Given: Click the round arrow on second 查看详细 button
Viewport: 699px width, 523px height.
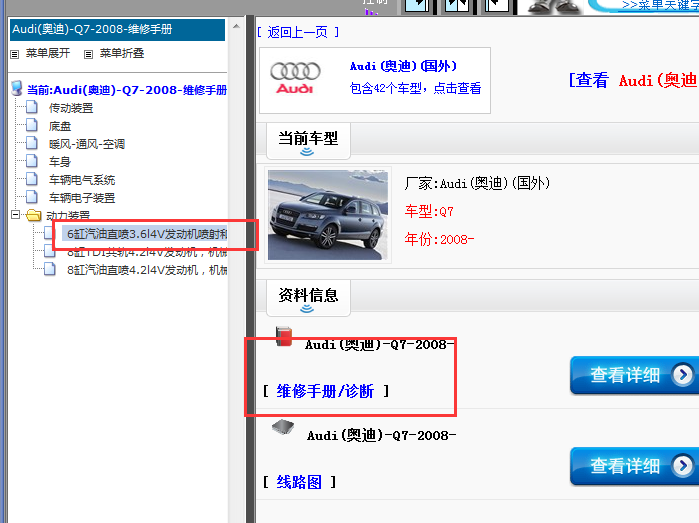Looking at the screenshot, I should [683, 466].
